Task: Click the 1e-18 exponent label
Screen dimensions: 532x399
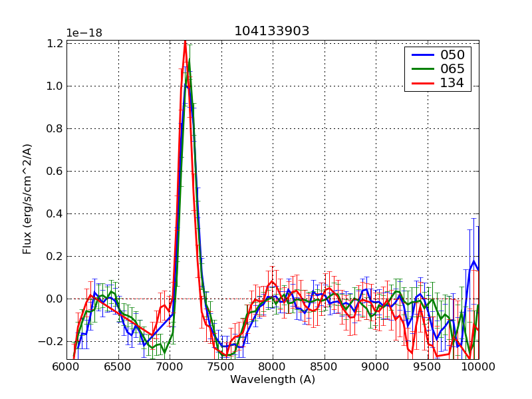Action: pos(84,33)
